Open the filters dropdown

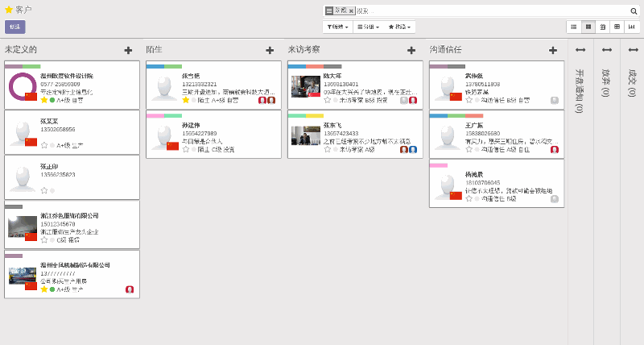[337, 27]
